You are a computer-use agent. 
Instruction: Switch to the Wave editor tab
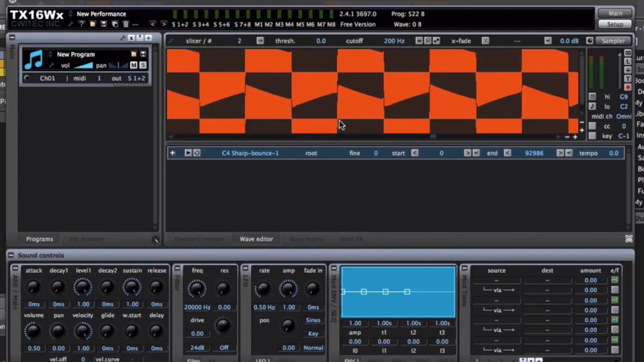pyautogui.click(x=257, y=239)
